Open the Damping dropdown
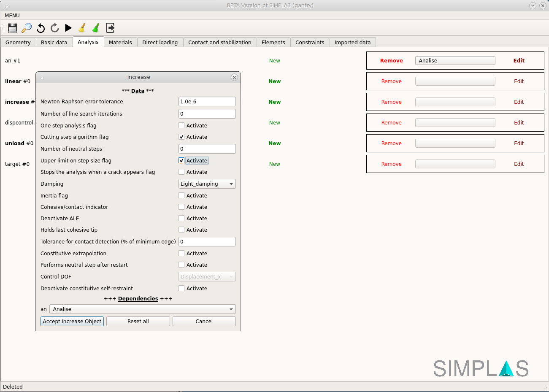This screenshot has height=392, width=549. click(x=207, y=184)
